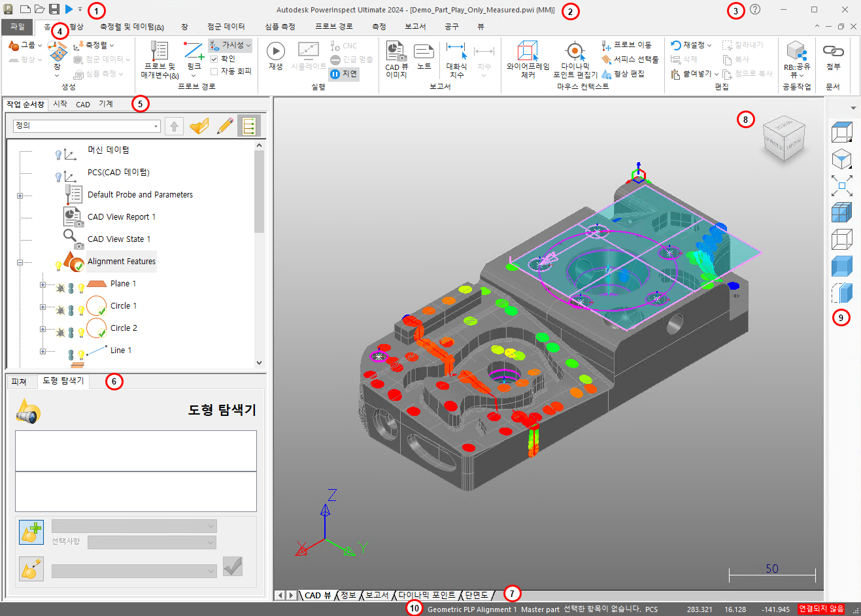This screenshot has height=616, width=861.
Task: Click the sequence tree scroll-down arrow
Action: (x=260, y=362)
